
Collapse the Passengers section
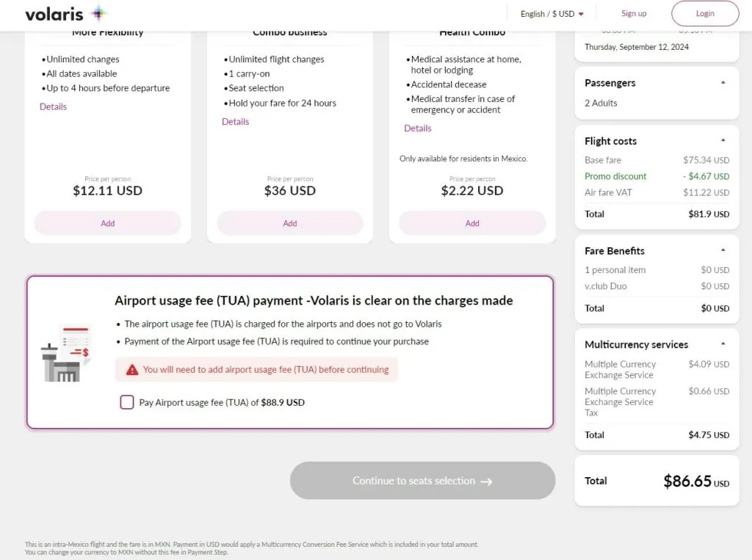pyautogui.click(x=723, y=83)
